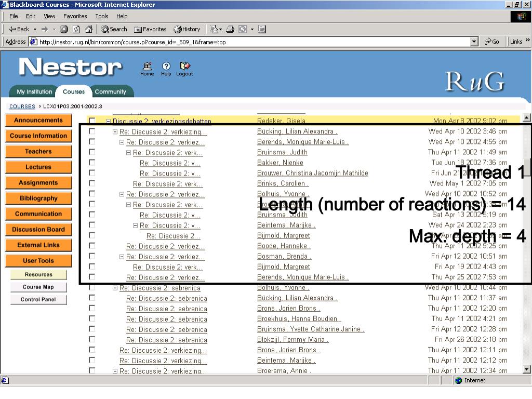532x399 pixels.
Task: Open the File menu
Action: (14, 16)
